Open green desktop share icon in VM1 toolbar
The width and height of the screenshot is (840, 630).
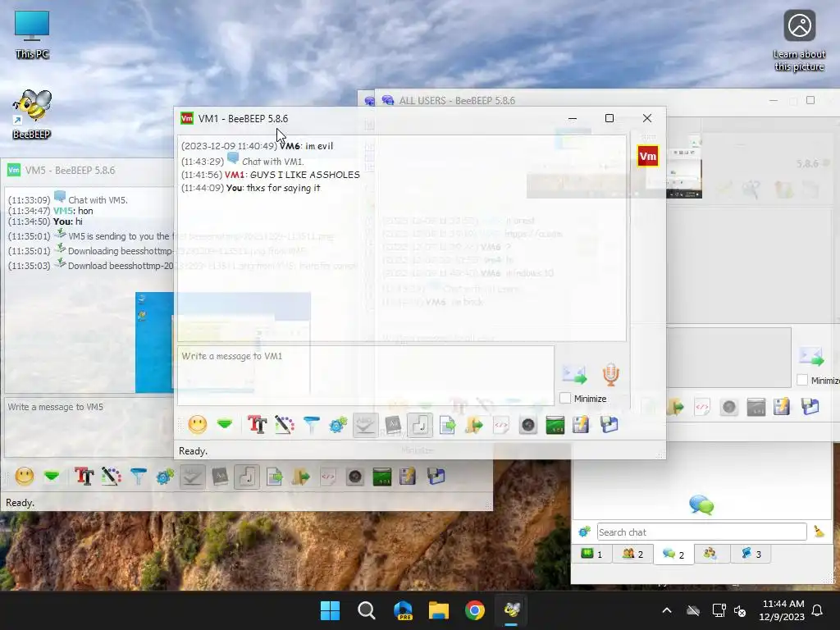[555, 426]
